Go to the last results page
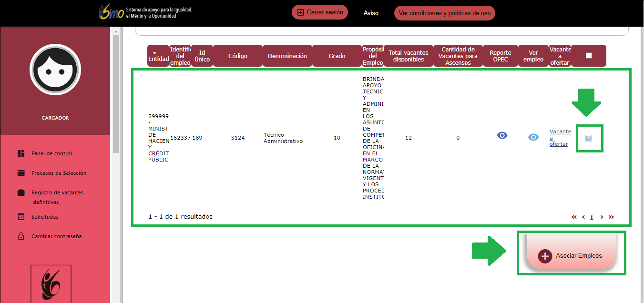This screenshot has width=644, height=303. 612,217
